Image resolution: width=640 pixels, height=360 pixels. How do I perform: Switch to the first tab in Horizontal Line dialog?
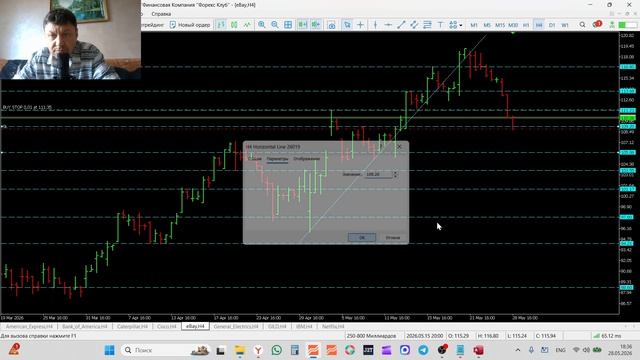pyautogui.click(x=255, y=159)
